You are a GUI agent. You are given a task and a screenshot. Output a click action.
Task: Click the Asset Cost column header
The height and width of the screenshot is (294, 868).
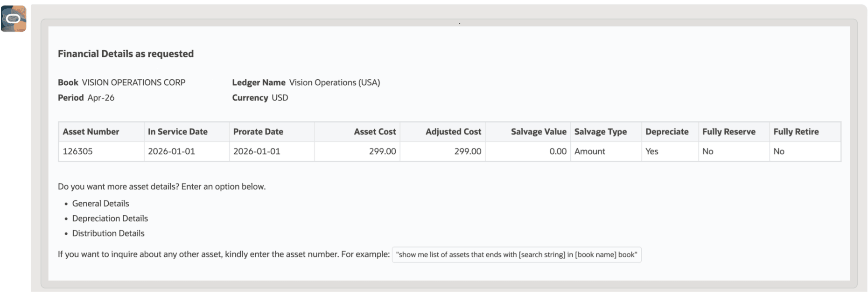357,132
